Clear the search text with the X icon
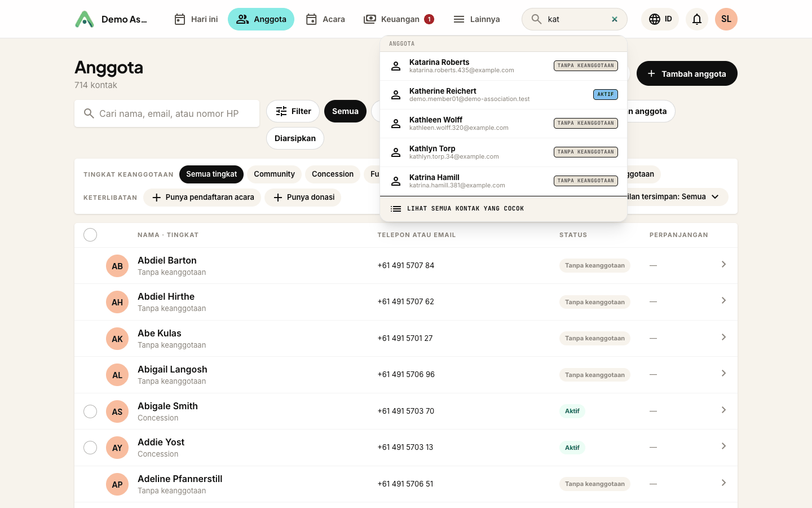 point(615,19)
